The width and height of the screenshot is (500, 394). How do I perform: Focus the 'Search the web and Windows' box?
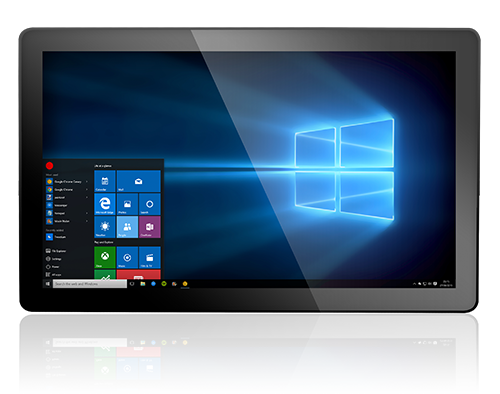[x=90, y=284]
